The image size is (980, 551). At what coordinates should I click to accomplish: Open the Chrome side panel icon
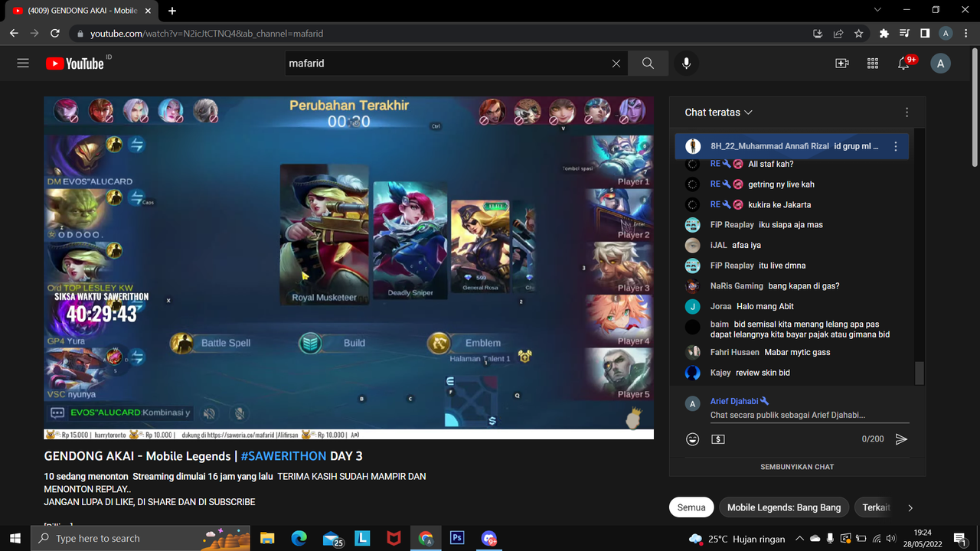925,34
